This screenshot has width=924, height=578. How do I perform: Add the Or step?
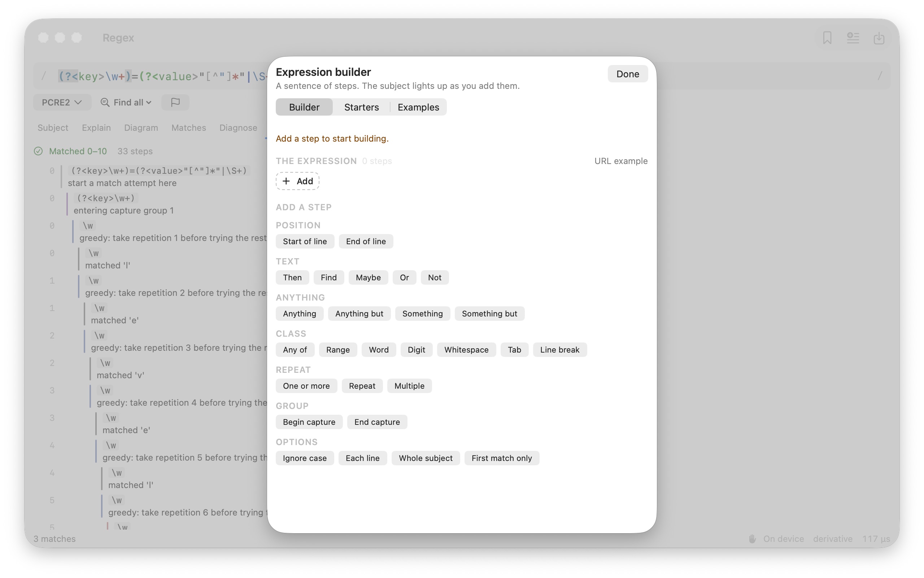pos(404,277)
